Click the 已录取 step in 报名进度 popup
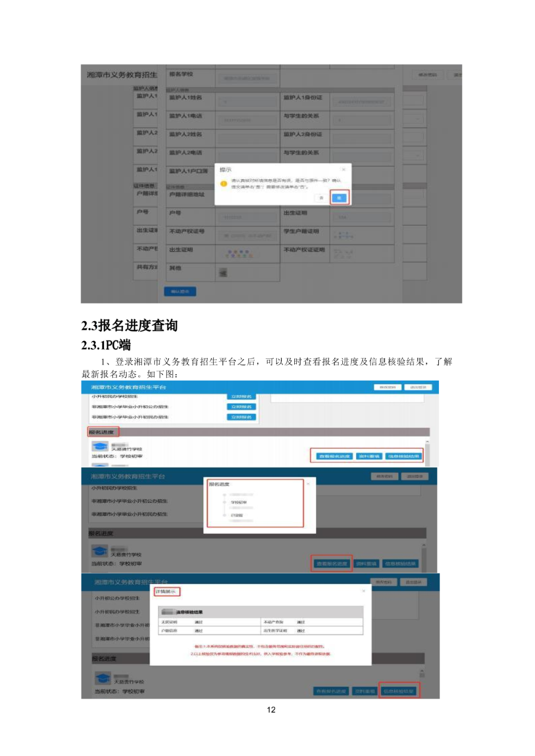This screenshot has height=756, width=535. [x=237, y=515]
